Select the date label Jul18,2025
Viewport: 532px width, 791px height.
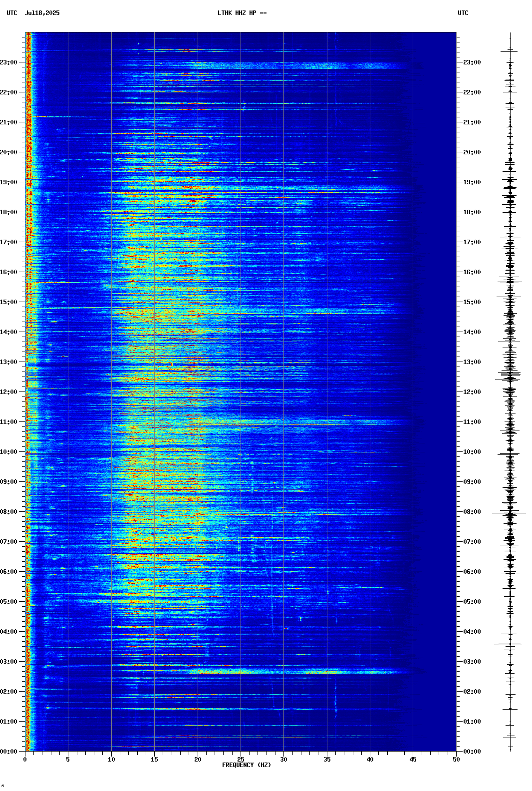[x=42, y=13]
